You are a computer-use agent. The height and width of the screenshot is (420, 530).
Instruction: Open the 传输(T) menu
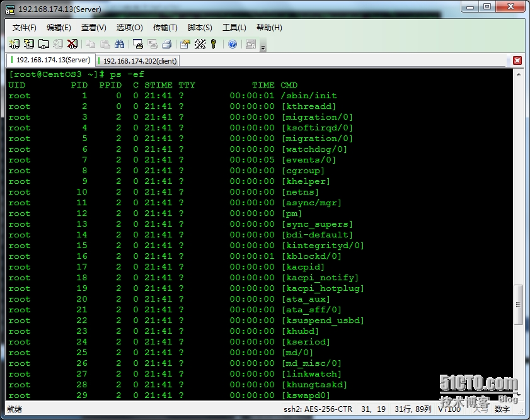pos(165,28)
